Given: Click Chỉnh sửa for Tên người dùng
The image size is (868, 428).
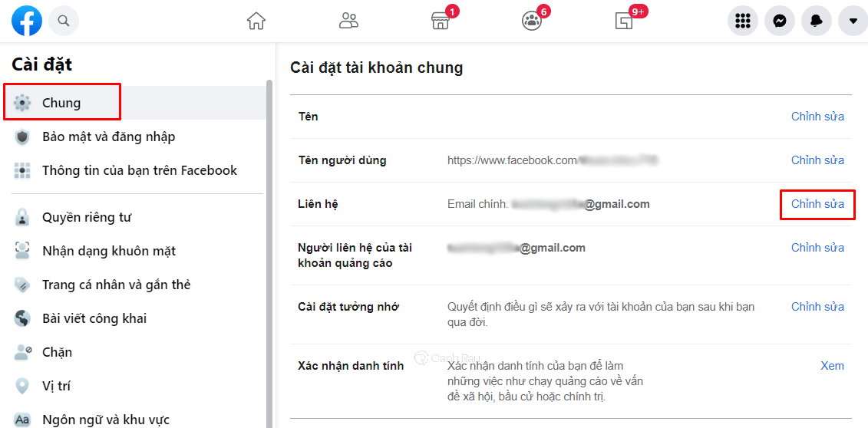Looking at the screenshot, I should pos(817,160).
